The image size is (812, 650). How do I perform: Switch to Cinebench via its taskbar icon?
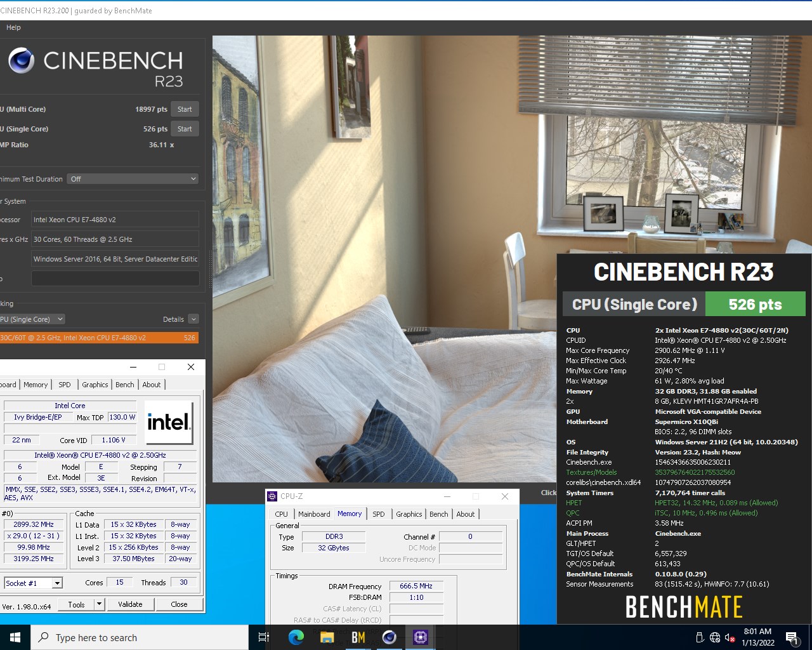tap(390, 637)
